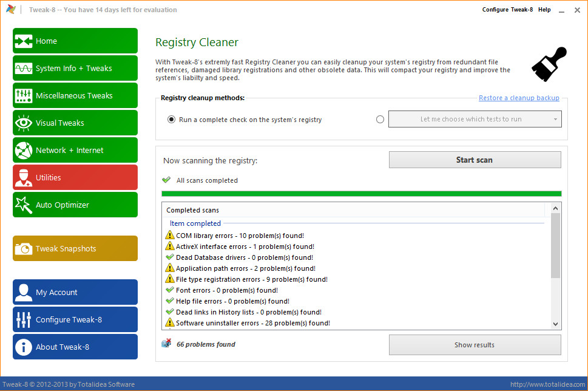Click warning icon for Application path errors
This screenshot has height=391, width=588.
[170, 268]
